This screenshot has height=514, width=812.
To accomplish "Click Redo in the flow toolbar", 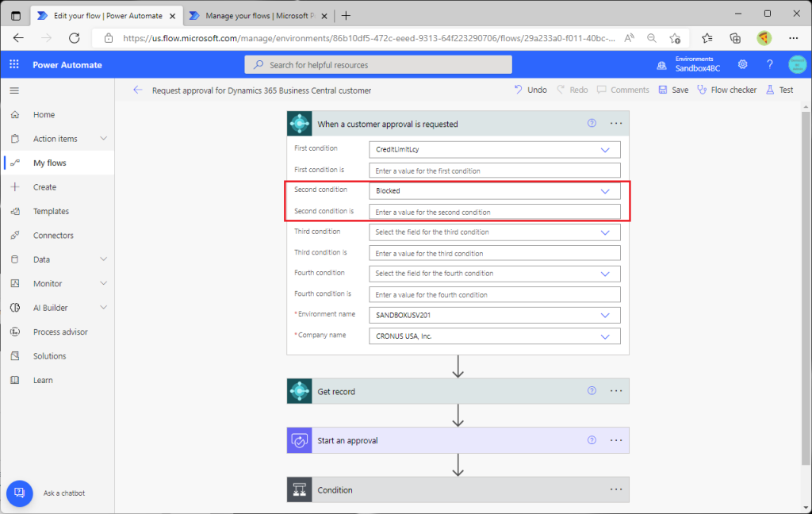I will pos(573,90).
